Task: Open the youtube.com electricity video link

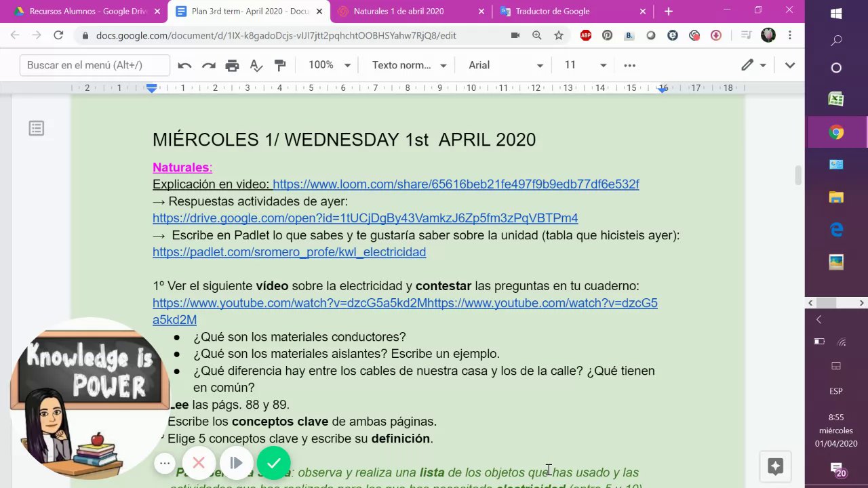Action: click(405, 311)
